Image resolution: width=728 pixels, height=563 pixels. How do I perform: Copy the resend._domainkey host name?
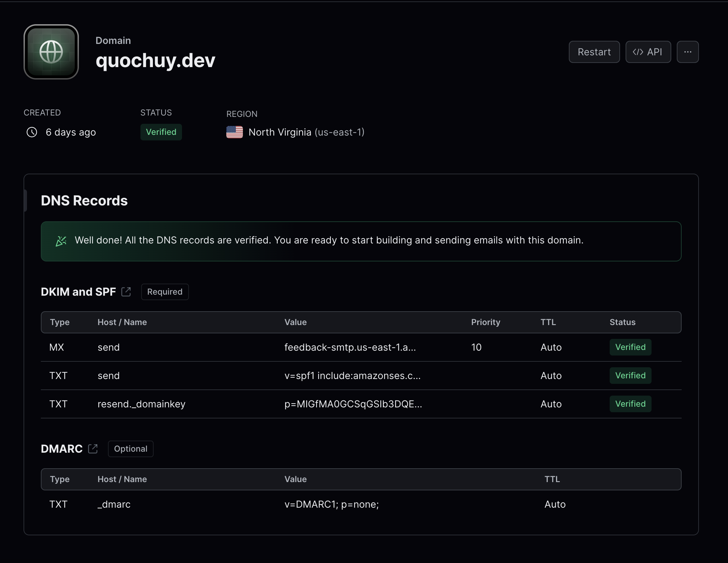tap(141, 404)
